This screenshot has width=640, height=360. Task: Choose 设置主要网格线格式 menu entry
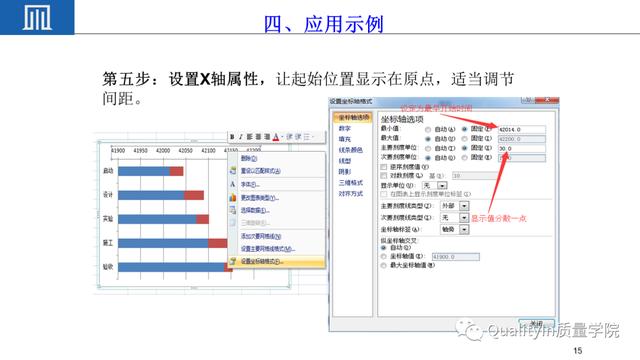tap(267, 248)
